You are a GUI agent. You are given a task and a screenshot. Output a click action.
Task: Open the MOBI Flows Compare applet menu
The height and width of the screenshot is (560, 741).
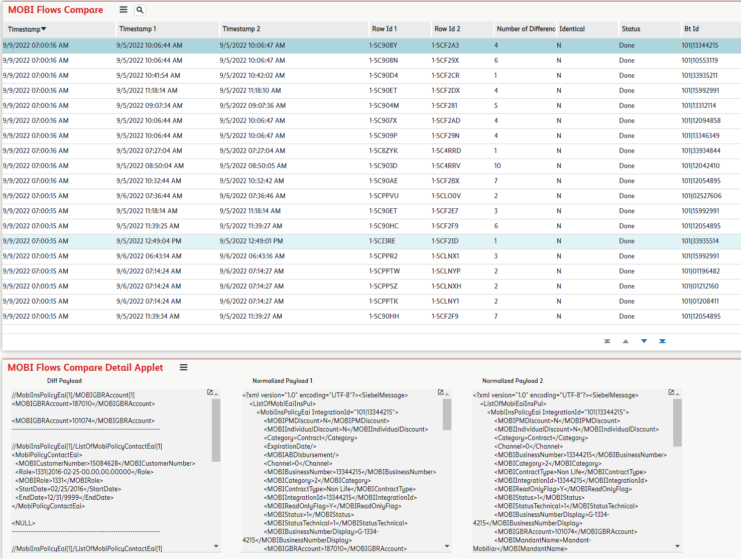pyautogui.click(x=124, y=10)
